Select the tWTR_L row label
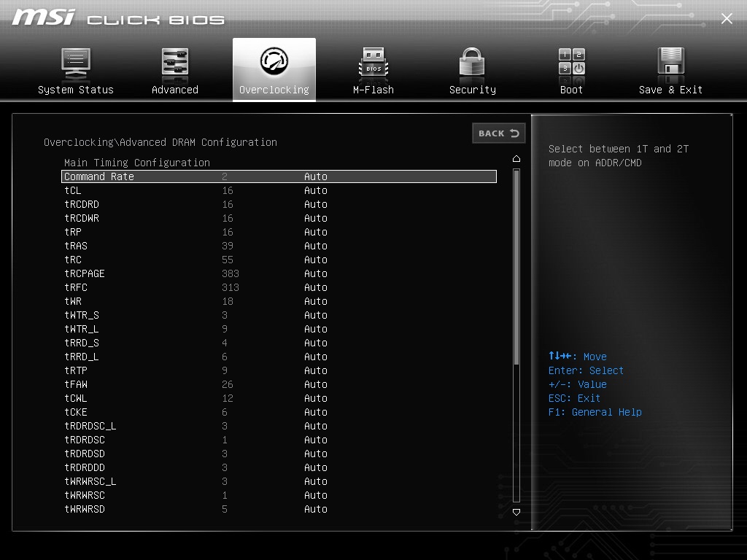 point(82,329)
